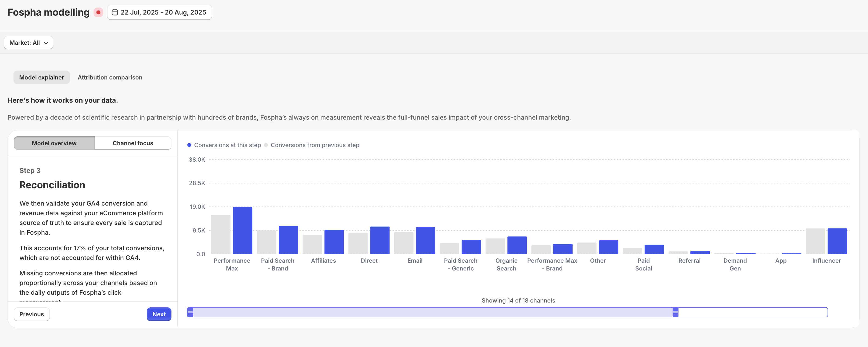Click the right handle of channel range slider
The width and height of the screenshot is (868, 347).
(675, 312)
